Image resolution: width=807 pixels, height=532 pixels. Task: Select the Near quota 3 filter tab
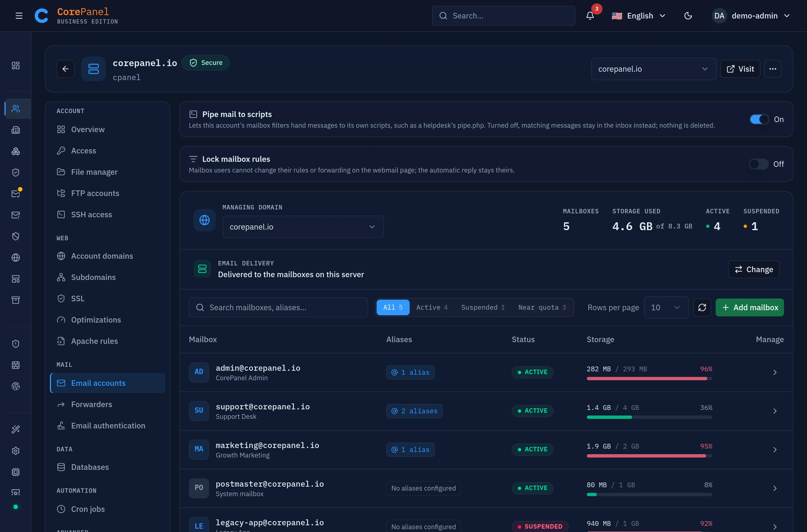click(542, 307)
